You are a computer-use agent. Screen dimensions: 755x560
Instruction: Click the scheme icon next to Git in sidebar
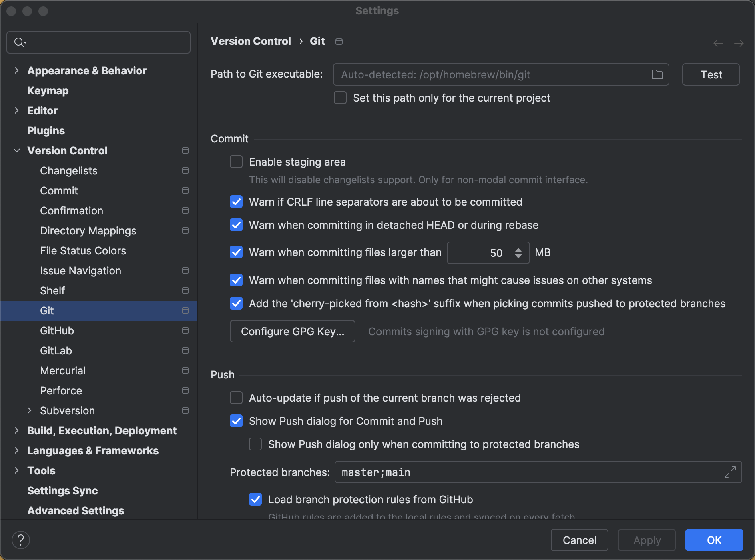185,310
